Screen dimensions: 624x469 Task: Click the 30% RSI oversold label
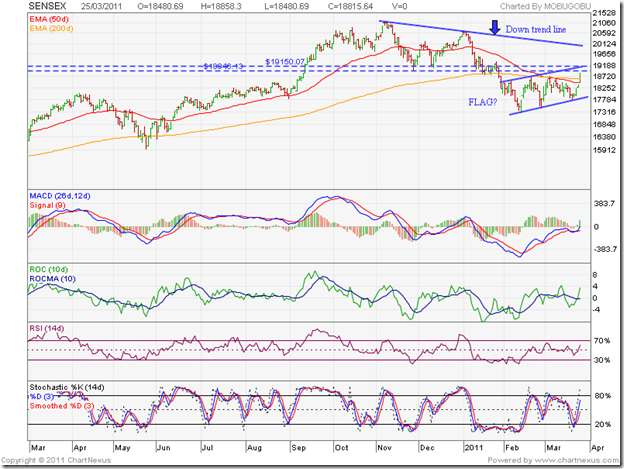[602, 360]
